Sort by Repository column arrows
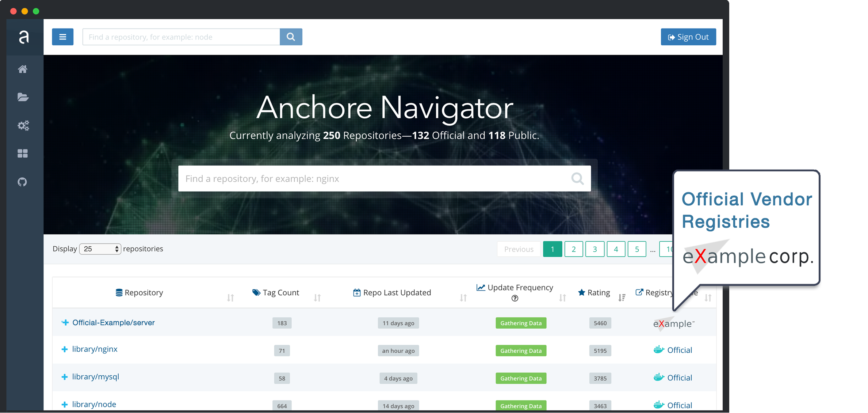Viewport: 868px width, 413px height. [x=230, y=298]
